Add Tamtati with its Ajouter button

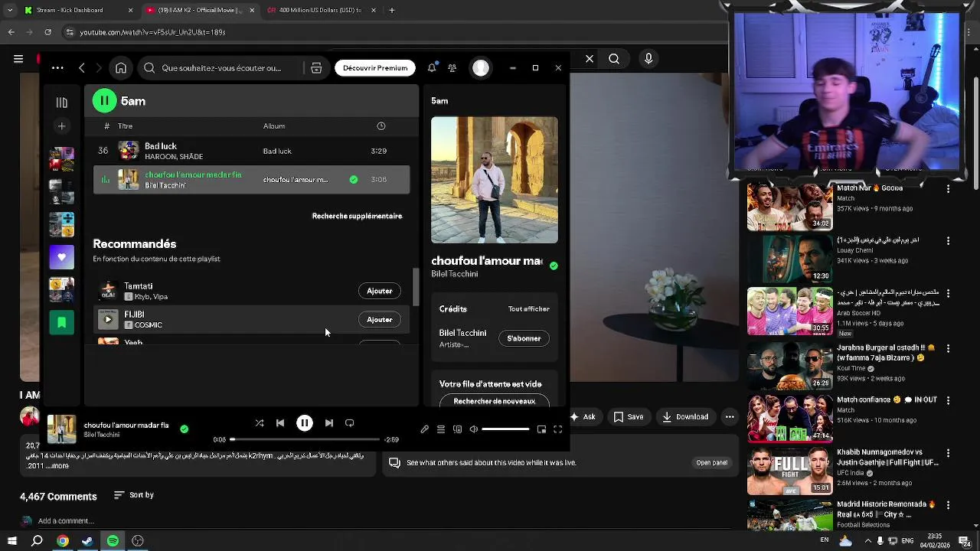(380, 291)
